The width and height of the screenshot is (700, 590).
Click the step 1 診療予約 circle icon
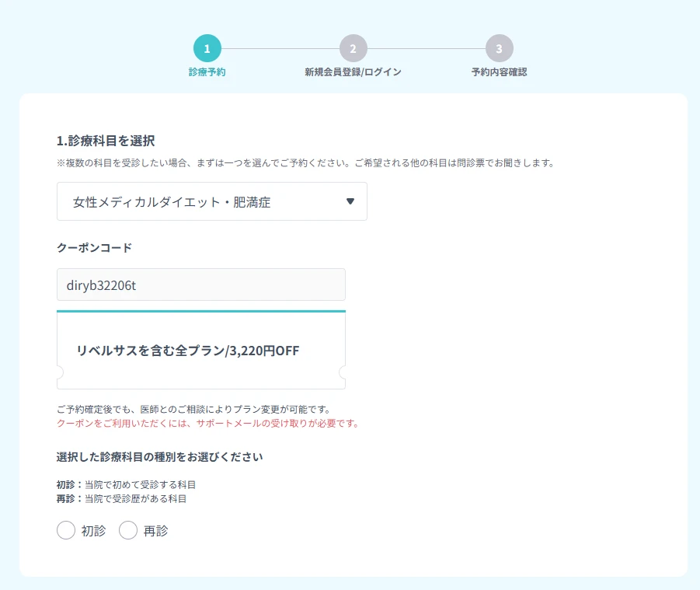point(205,48)
